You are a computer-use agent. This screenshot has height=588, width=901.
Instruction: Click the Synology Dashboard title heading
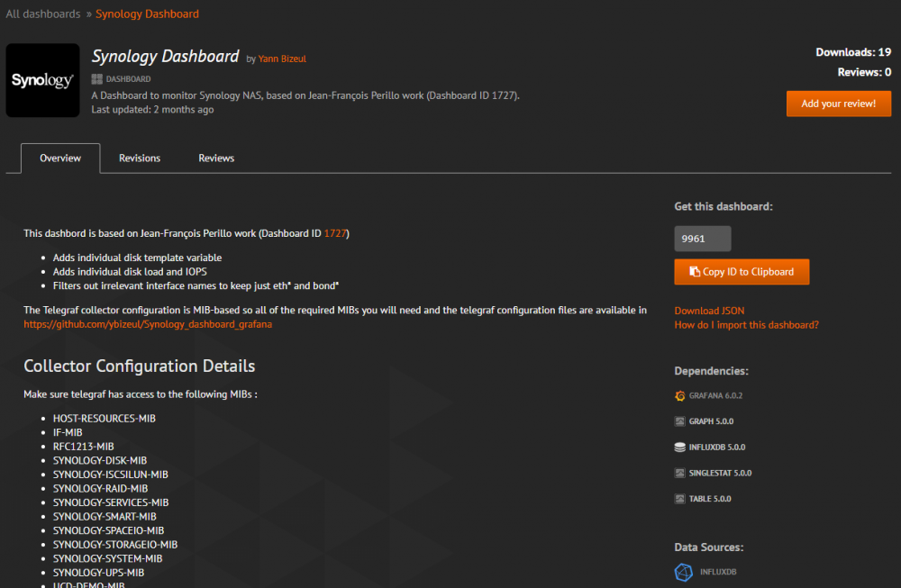(166, 56)
